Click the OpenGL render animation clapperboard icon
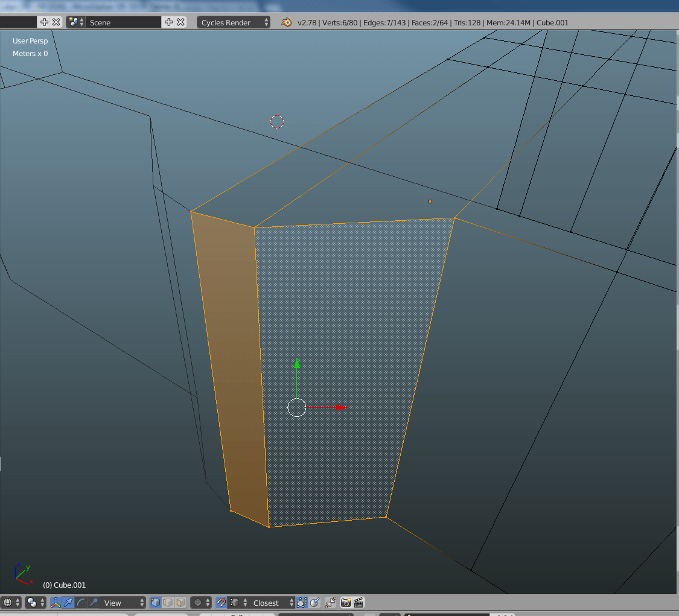This screenshot has width=679, height=616. (359, 602)
